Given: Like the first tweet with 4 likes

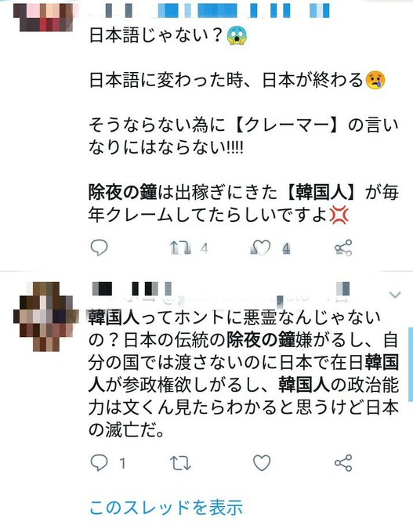Looking at the screenshot, I should point(260,248).
